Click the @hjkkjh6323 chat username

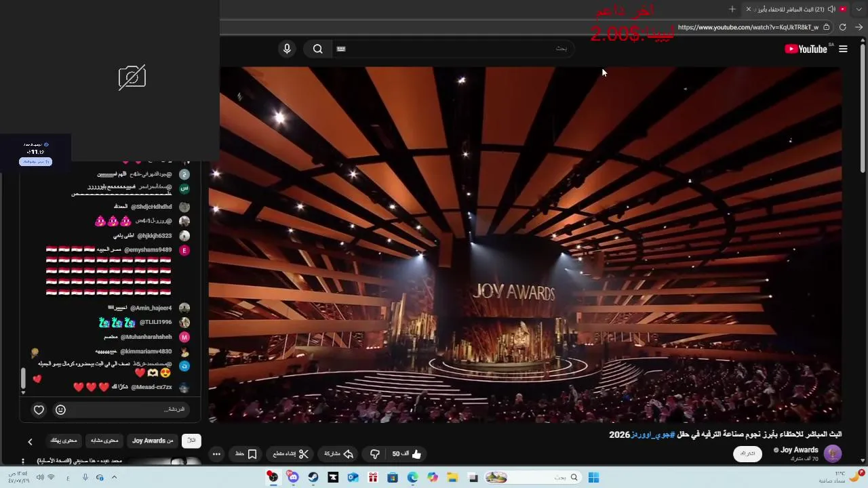click(x=155, y=236)
